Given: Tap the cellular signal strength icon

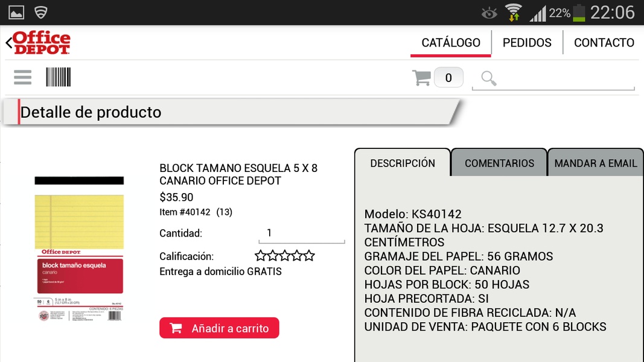Looking at the screenshot, I should [x=538, y=13].
